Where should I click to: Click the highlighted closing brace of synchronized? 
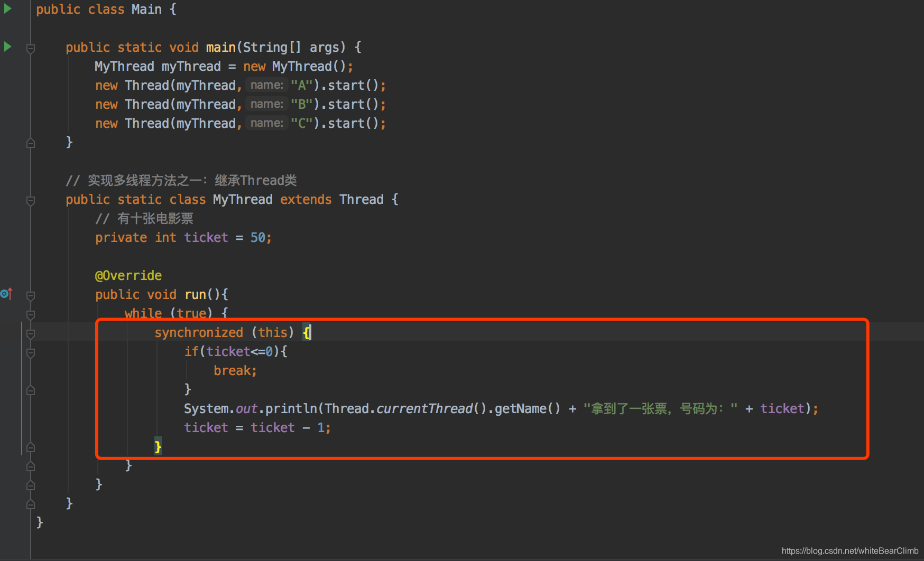[158, 446]
